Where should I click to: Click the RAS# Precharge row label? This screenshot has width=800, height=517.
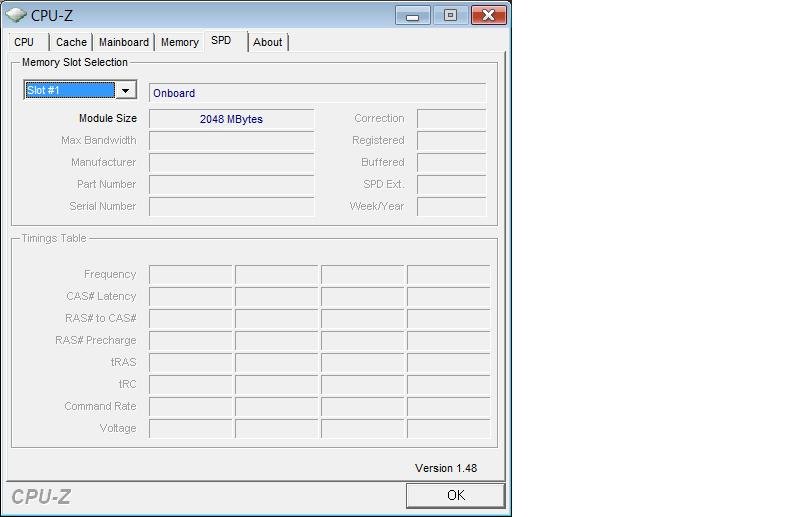pos(95,340)
